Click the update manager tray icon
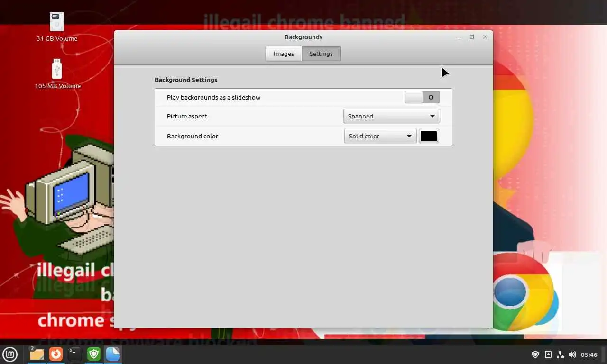Viewport: 607px width, 364px height. point(548,355)
